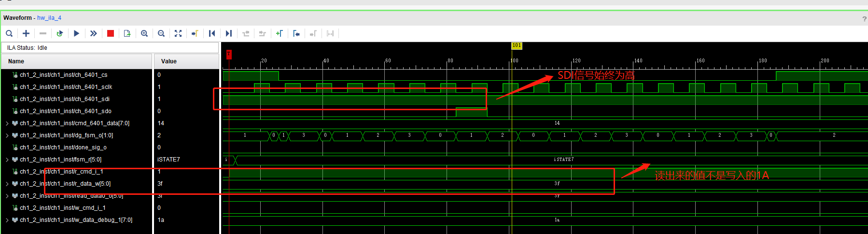The width and height of the screenshot is (868, 234).
Task: Open help with the question mark icon
Action: pos(864,19)
